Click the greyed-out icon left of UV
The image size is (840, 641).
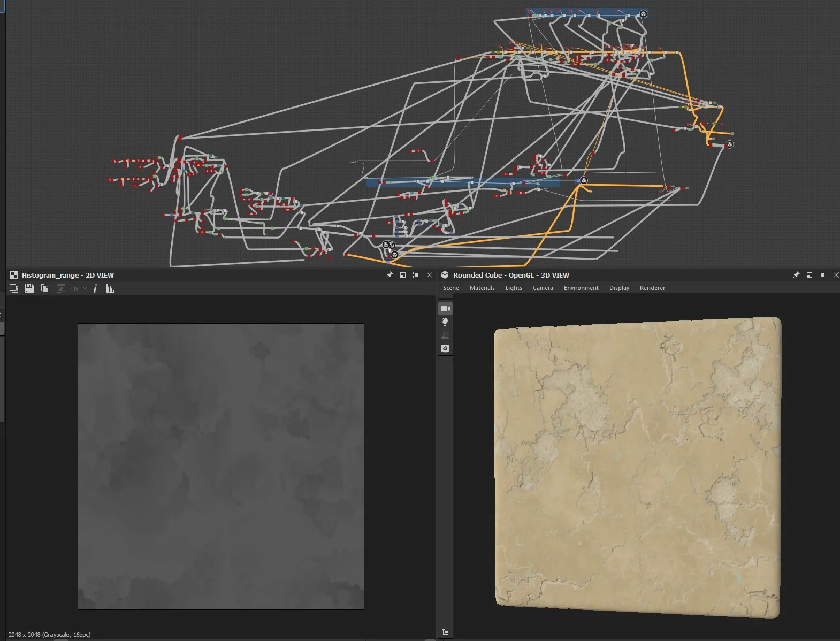click(x=61, y=288)
